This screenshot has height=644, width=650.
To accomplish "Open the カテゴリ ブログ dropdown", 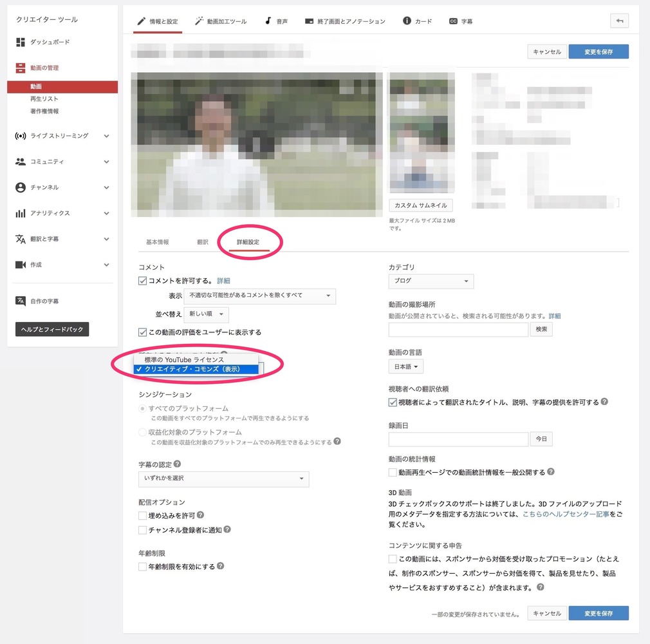I will click(431, 281).
